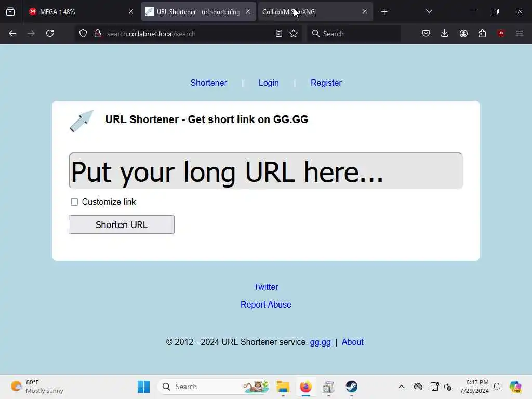Expand the list all tabs dropdown
Image resolution: width=532 pixels, height=399 pixels.
(429, 11)
